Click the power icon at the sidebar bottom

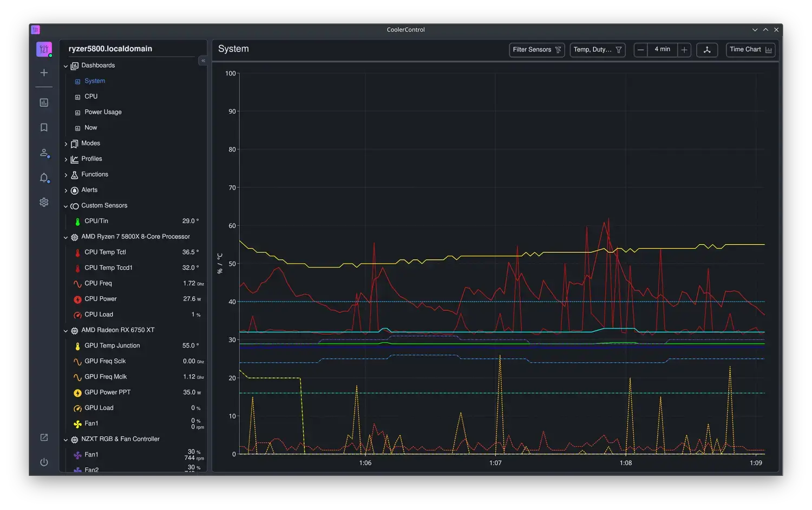pos(44,462)
